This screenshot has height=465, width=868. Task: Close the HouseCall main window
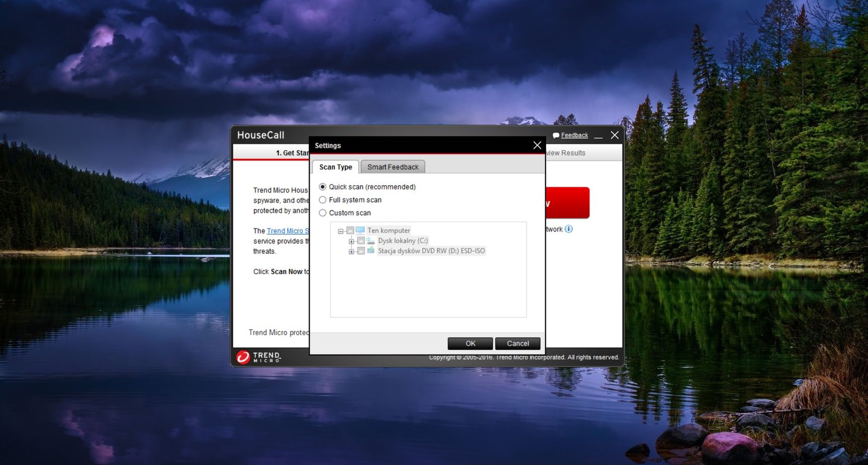pyautogui.click(x=615, y=135)
